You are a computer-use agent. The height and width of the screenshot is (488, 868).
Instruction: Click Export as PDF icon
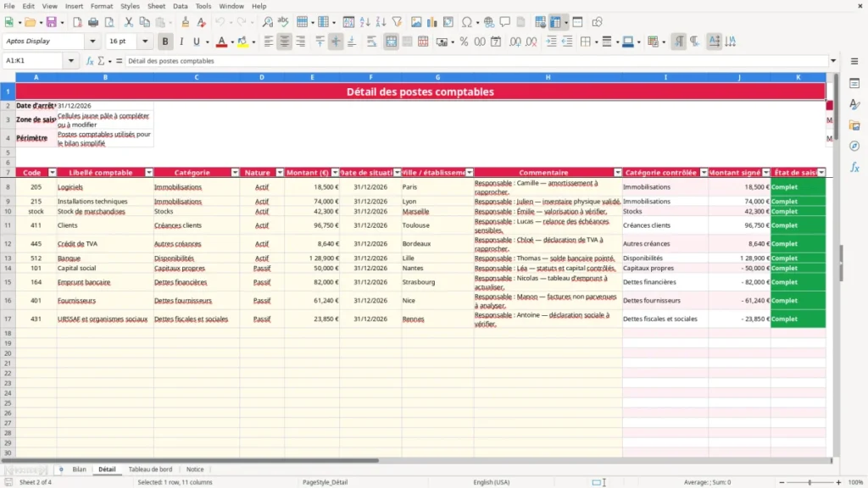click(x=77, y=22)
